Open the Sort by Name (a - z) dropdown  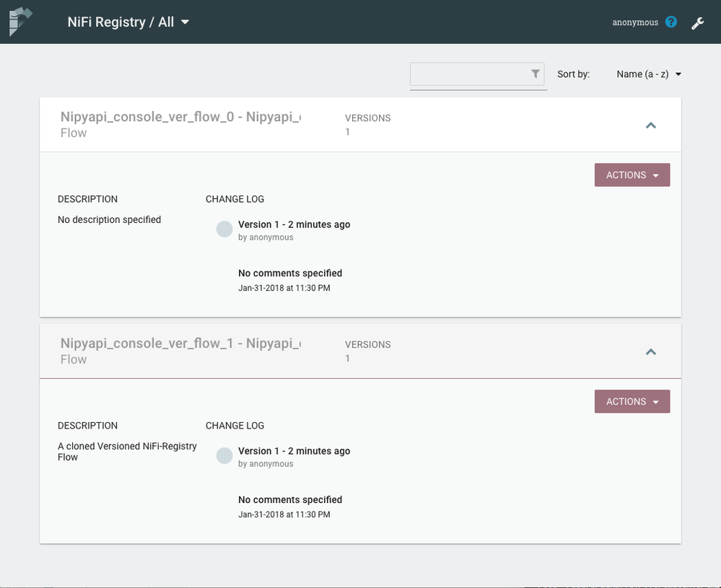(x=648, y=74)
